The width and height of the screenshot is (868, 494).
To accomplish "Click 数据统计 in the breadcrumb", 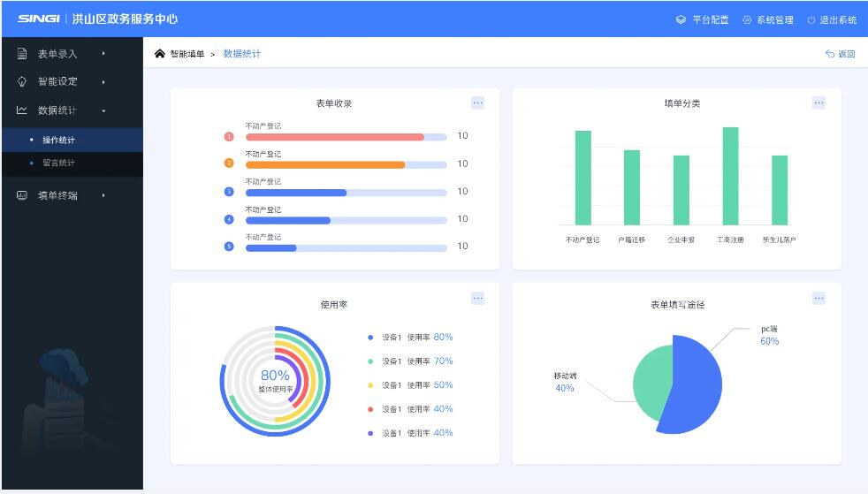I will (242, 54).
